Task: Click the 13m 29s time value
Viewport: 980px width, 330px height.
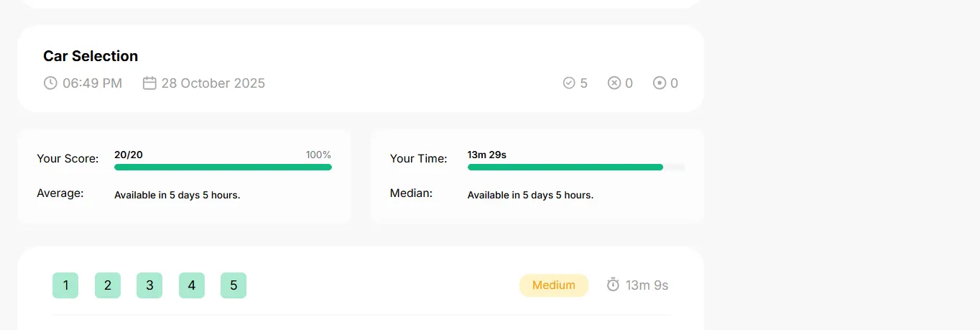Action: pyautogui.click(x=487, y=155)
